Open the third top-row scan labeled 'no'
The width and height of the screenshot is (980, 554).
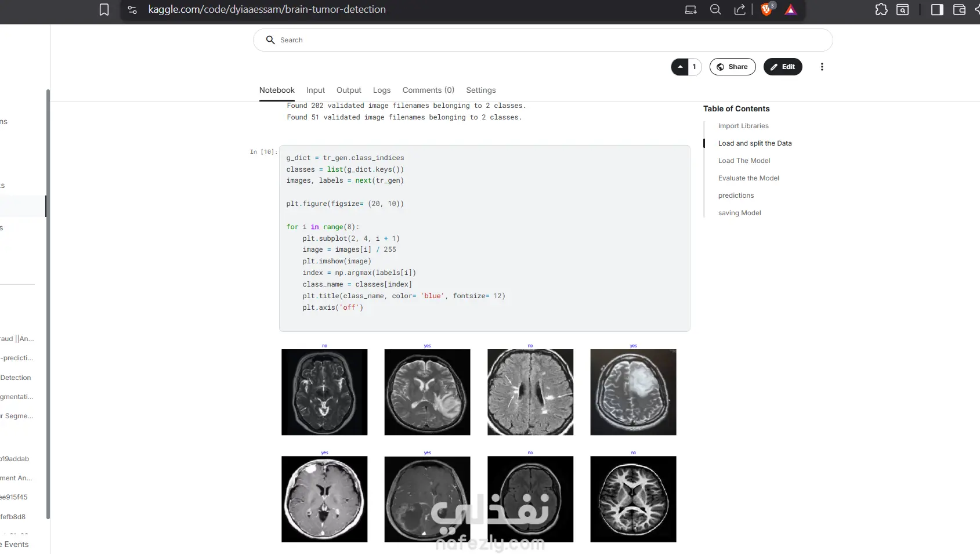tap(530, 392)
